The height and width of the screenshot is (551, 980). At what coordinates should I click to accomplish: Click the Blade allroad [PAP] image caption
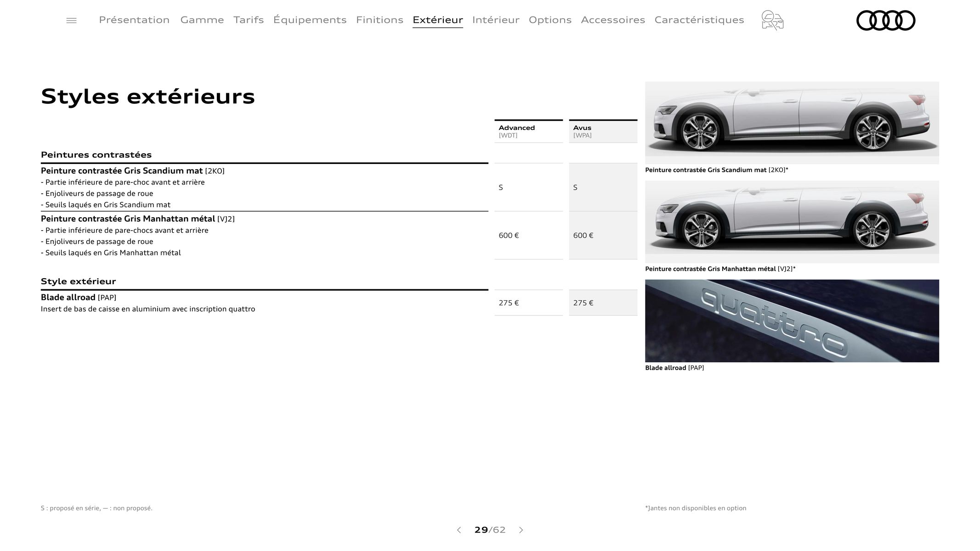click(674, 368)
